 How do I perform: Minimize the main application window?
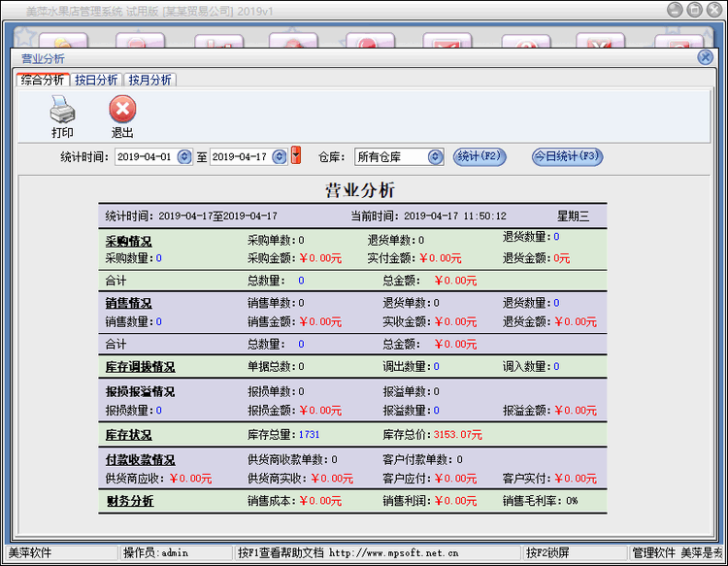pyautogui.click(x=675, y=10)
